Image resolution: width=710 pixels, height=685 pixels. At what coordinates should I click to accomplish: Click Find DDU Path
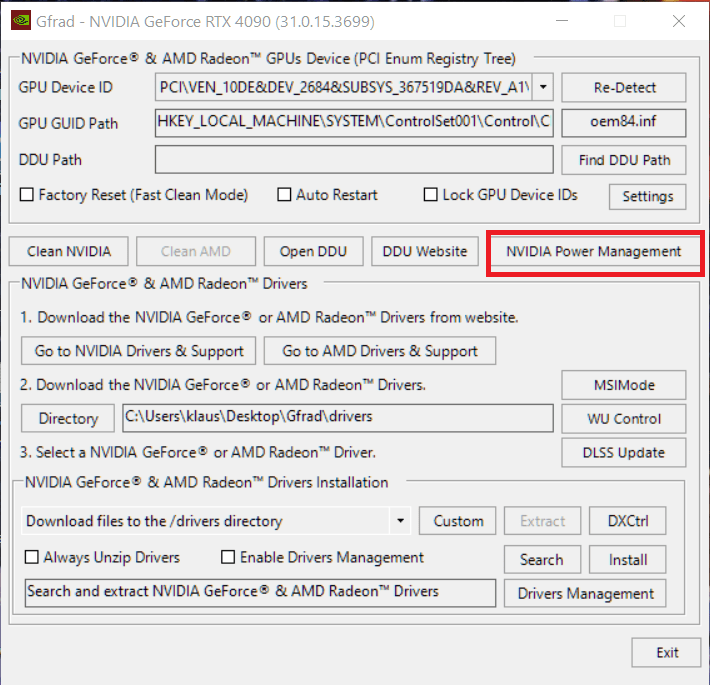[x=624, y=160]
